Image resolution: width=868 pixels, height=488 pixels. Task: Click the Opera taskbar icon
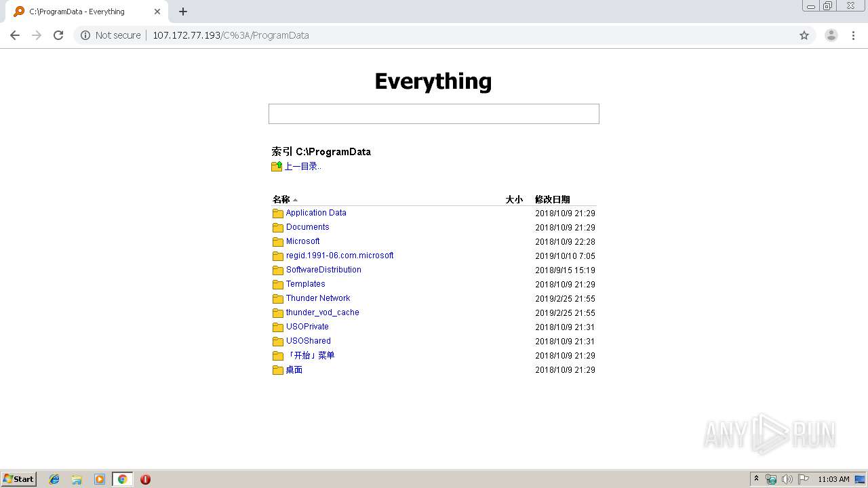pyautogui.click(x=145, y=479)
